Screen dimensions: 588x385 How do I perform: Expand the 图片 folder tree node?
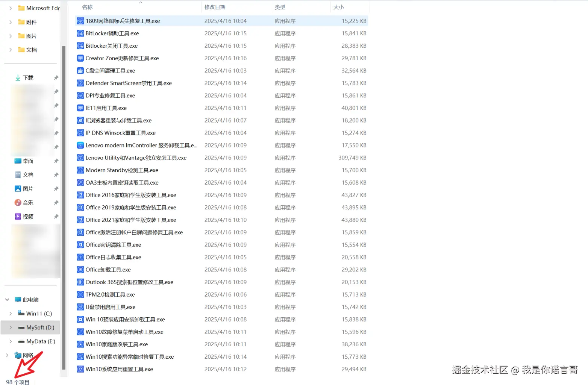[11, 36]
